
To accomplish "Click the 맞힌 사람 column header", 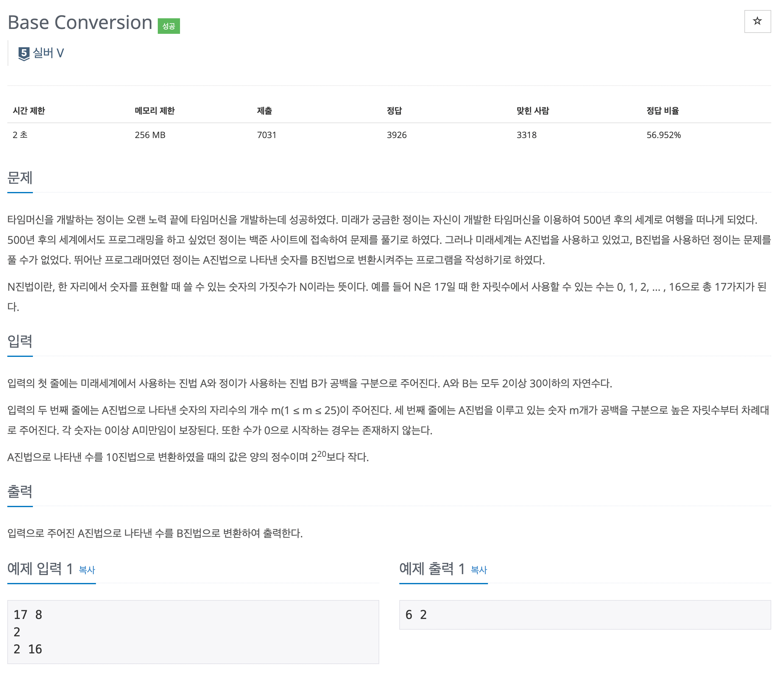I will [532, 111].
